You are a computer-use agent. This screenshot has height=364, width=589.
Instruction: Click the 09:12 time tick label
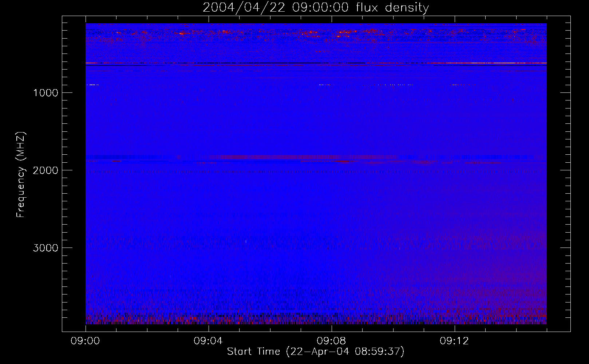pos(454,341)
